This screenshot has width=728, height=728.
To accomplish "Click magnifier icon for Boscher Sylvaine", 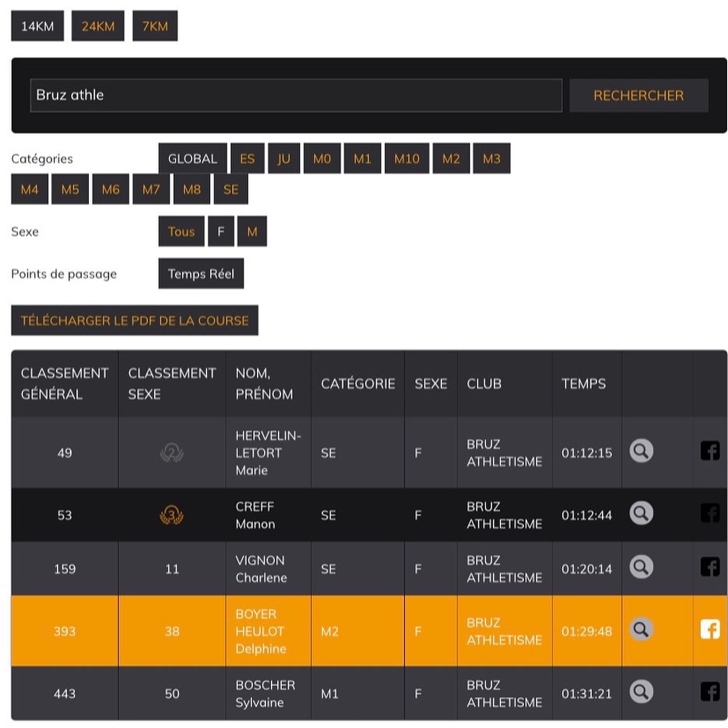I will tap(641, 691).
